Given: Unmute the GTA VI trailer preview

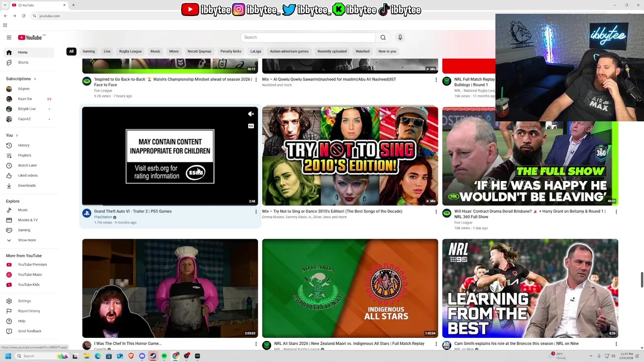Looking at the screenshot, I should [251, 114].
